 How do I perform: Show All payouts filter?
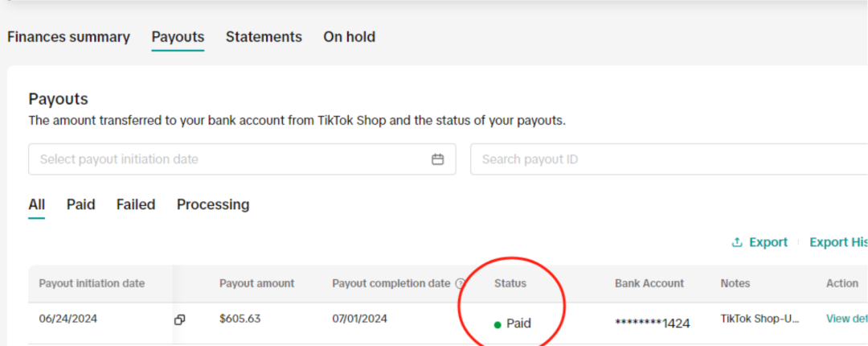(37, 204)
